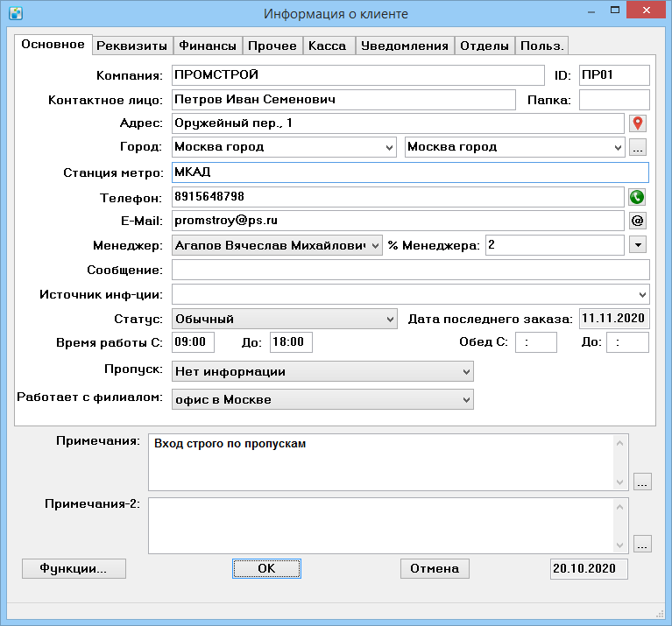Open the Функции... menu button
Viewport: 672px width, 626px height.
tap(74, 568)
